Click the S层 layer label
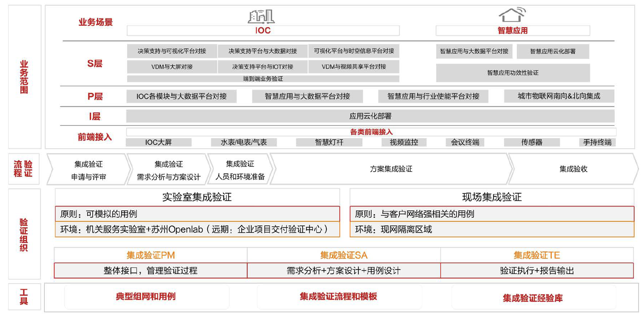The height and width of the screenshot is (317, 644). tap(95, 64)
